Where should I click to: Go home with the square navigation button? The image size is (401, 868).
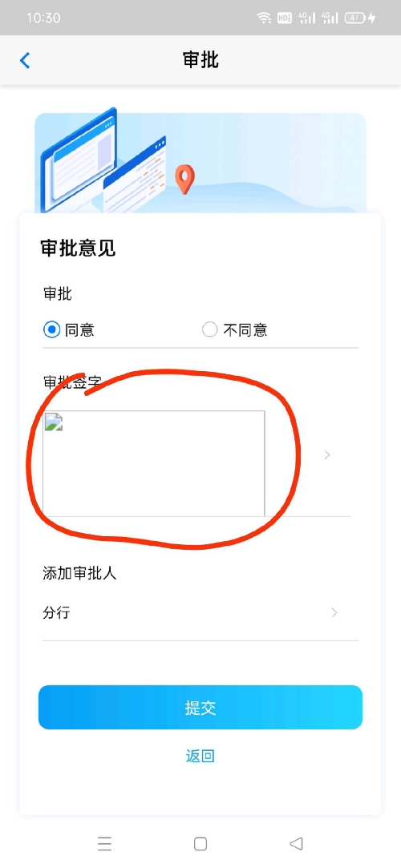click(x=200, y=843)
